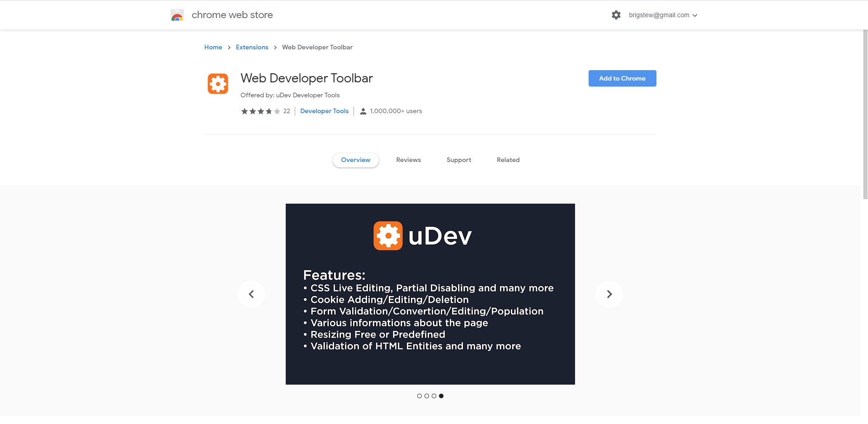Open the Extensions breadcrumb link

click(x=252, y=47)
